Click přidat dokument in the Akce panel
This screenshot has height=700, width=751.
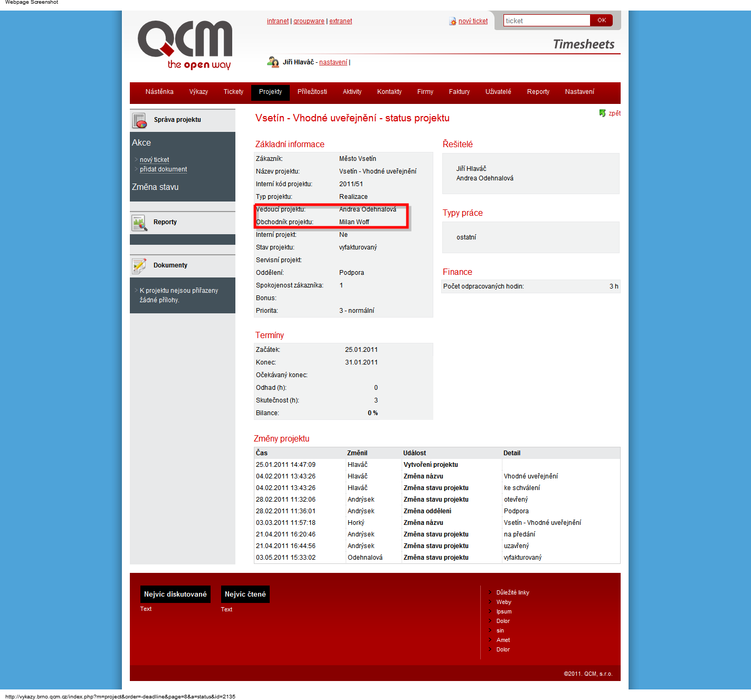click(163, 169)
